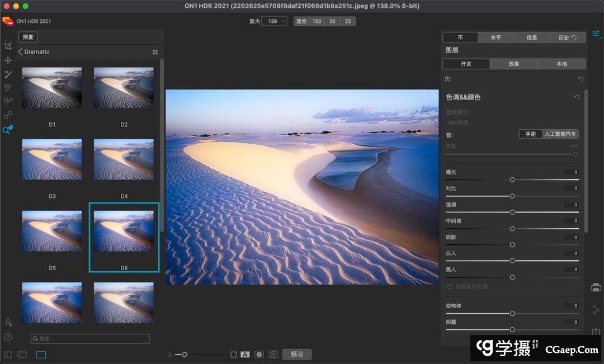Image resolution: width=604 pixels, height=364 pixels.
Task: Click the 曝光 exposure slider handle
Action: coord(512,179)
